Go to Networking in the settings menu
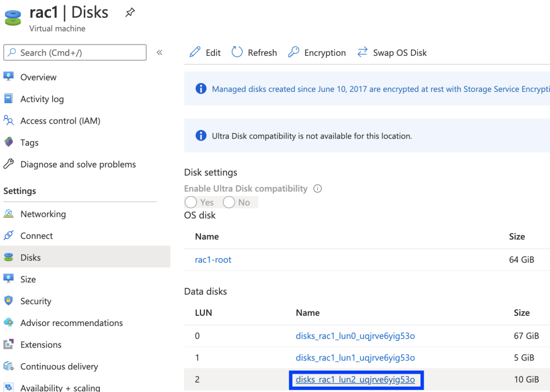 coord(43,214)
